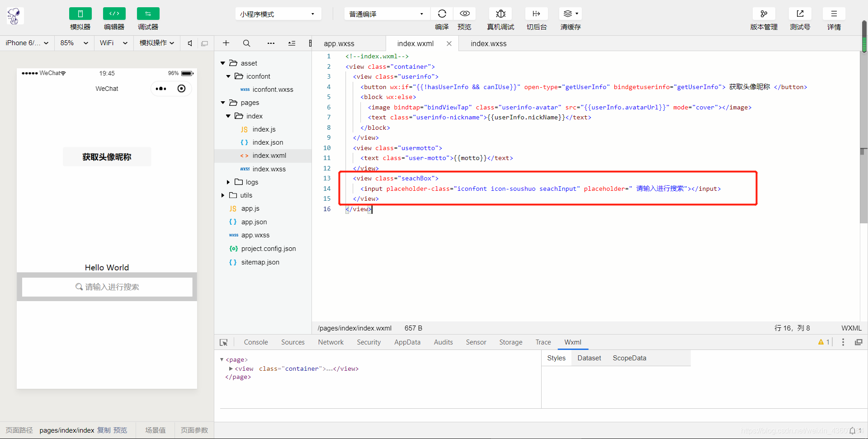Collapse the asset folder
Screen dimensions: 868x439
coord(223,63)
